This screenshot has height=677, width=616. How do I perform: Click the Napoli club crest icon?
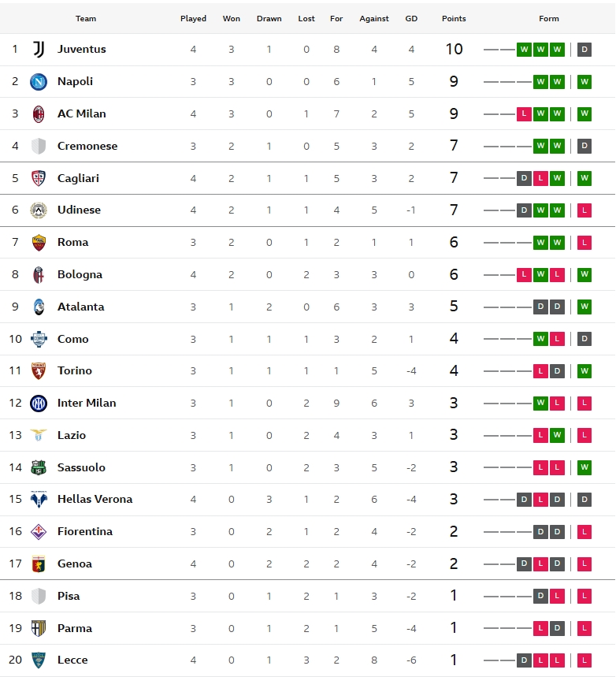pos(39,82)
